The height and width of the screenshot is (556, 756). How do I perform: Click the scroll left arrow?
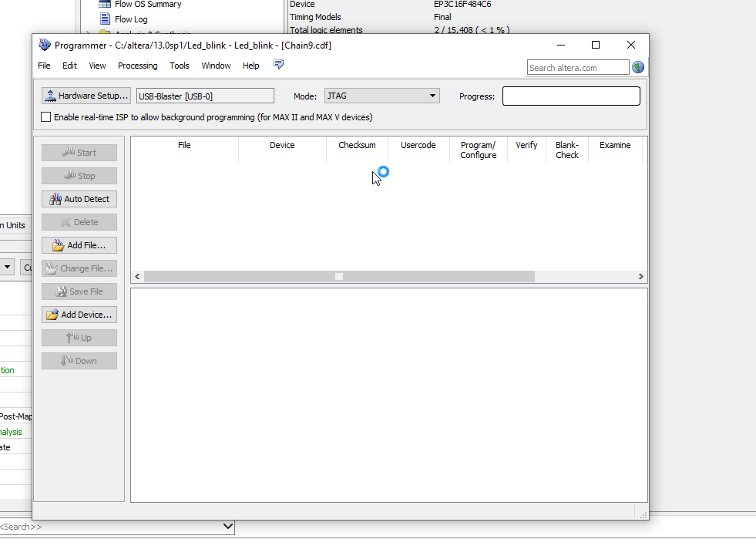coord(137,277)
